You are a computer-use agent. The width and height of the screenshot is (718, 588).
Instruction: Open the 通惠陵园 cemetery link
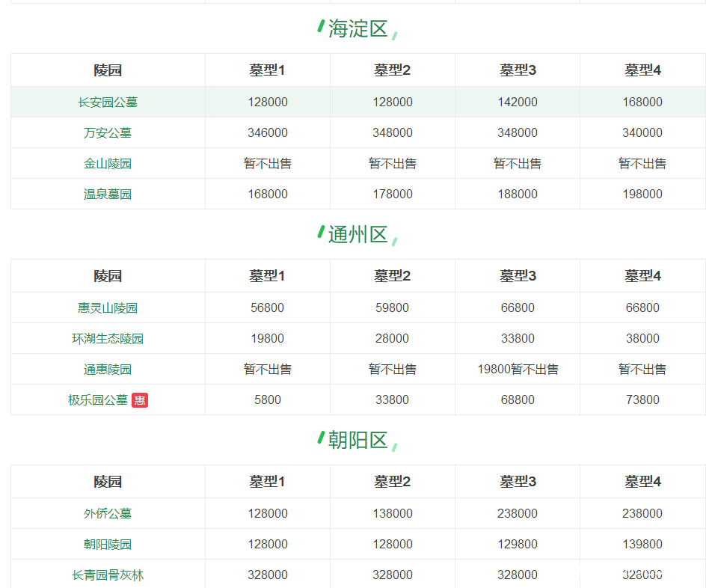pos(108,369)
